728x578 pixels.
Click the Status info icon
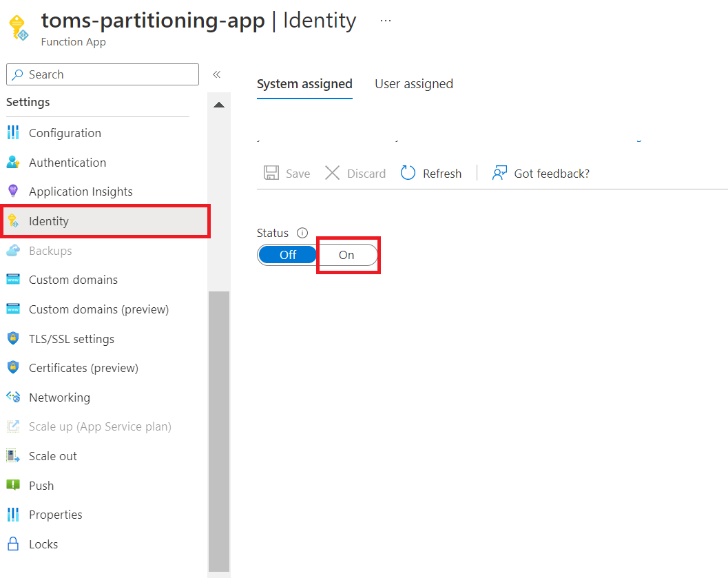click(x=302, y=232)
